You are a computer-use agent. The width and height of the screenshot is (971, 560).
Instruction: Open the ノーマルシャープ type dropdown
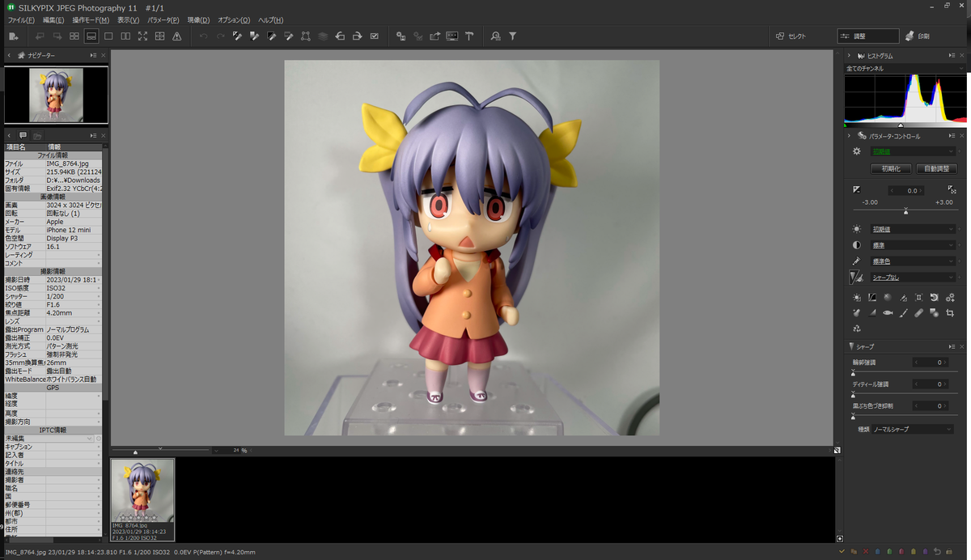(913, 430)
